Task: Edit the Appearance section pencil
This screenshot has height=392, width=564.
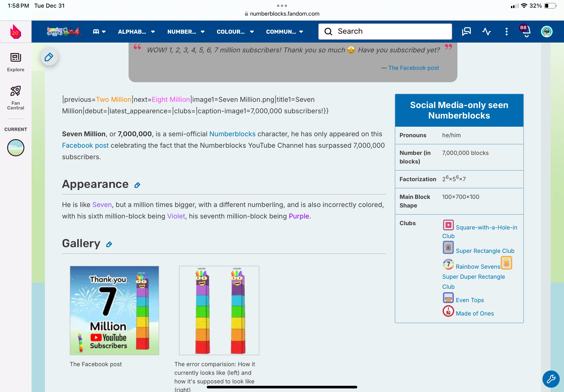Action: (x=137, y=185)
